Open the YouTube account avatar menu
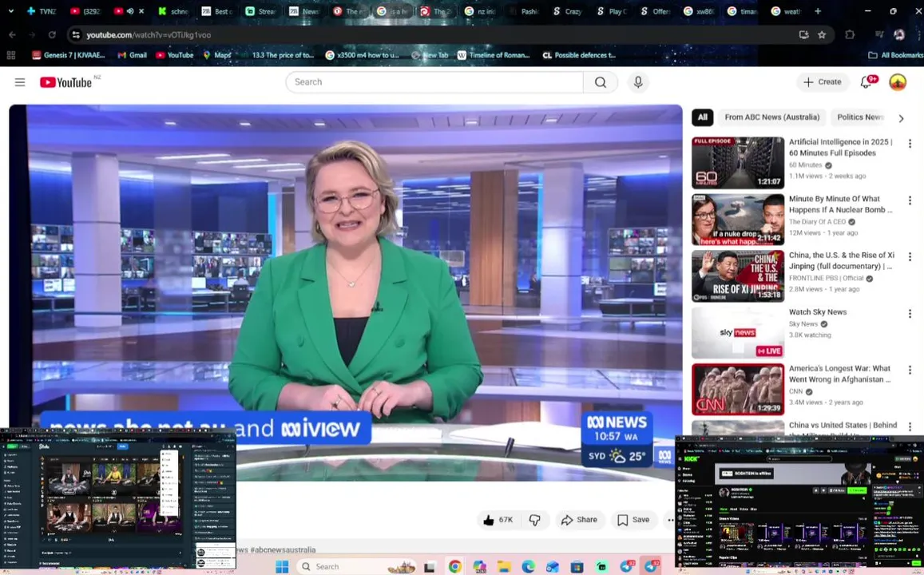The width and height of the screenshot is (924, 575). click(x=898, y=82)
